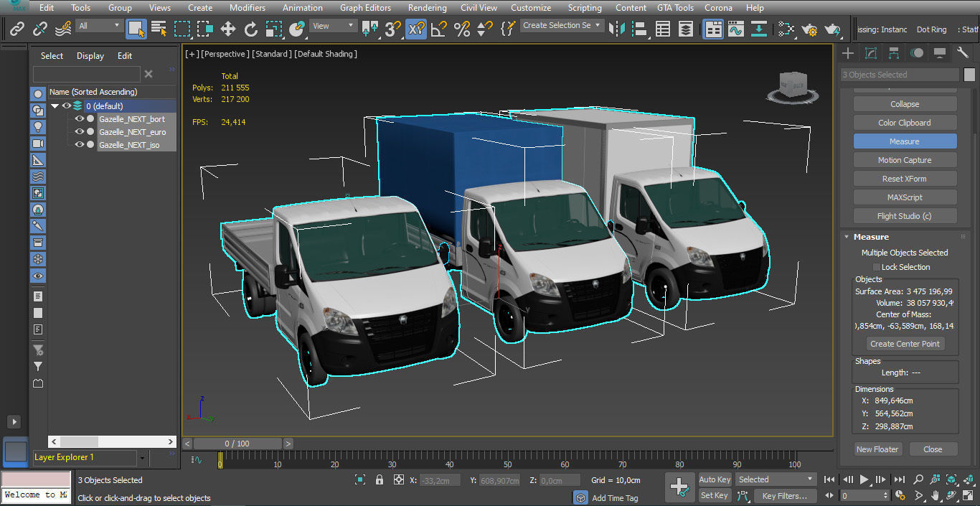Viewport: 980px width, 506px height.
Task: Toggle Percent Snap in toolbar
Action: click(x=462, y=29)
